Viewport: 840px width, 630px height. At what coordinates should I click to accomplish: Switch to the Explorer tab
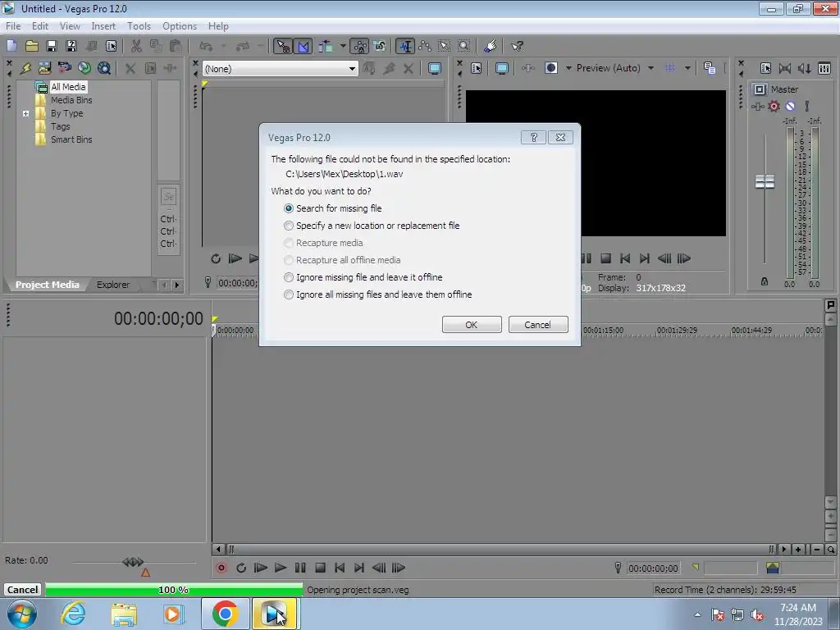click(x=113, y=285)
